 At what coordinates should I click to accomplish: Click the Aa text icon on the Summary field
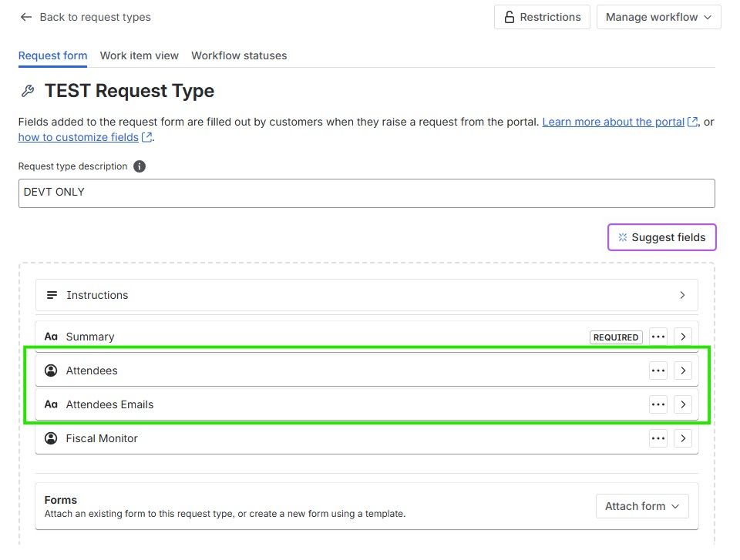pos(51,336)
